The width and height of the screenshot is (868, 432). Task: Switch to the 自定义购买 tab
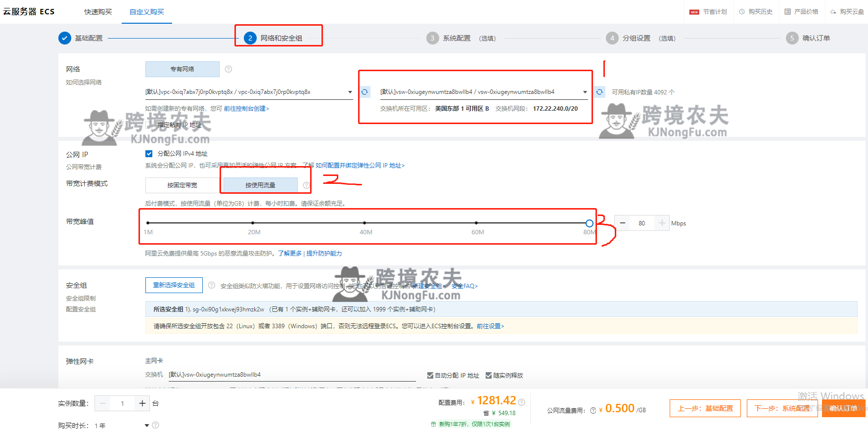coord(146,12)
